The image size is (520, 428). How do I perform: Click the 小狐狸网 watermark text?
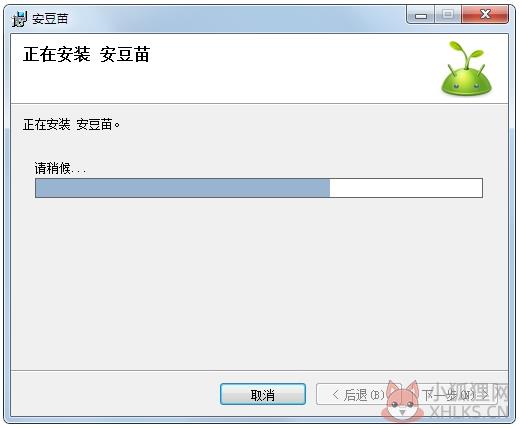pos(472,392)
